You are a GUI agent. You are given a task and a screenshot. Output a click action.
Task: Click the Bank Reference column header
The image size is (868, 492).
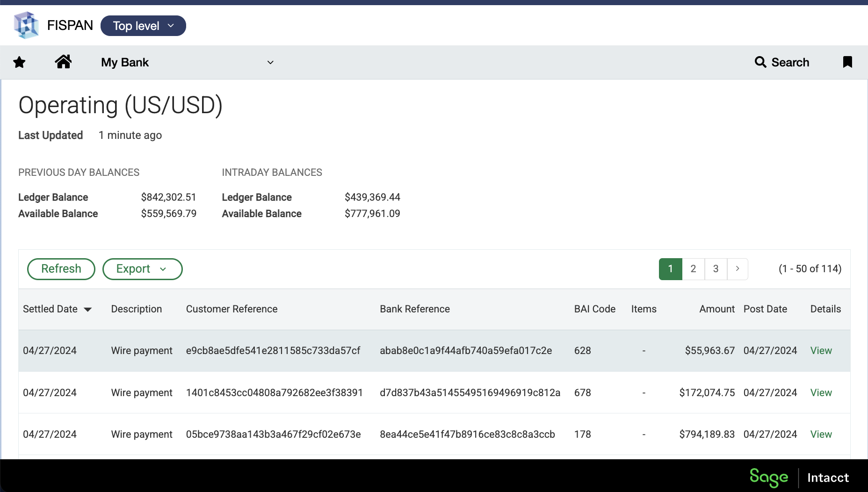tap(414, 309)
